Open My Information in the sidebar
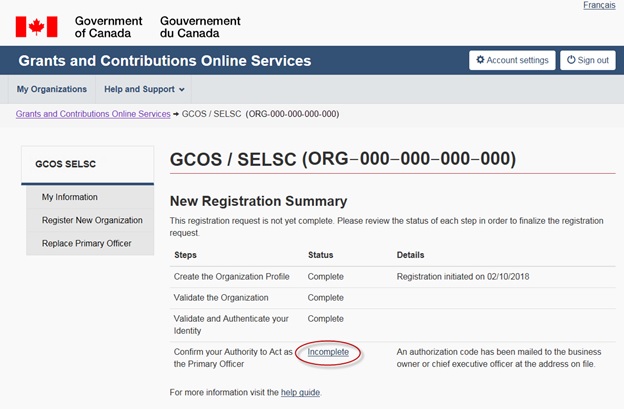 (x=70, y=197)
